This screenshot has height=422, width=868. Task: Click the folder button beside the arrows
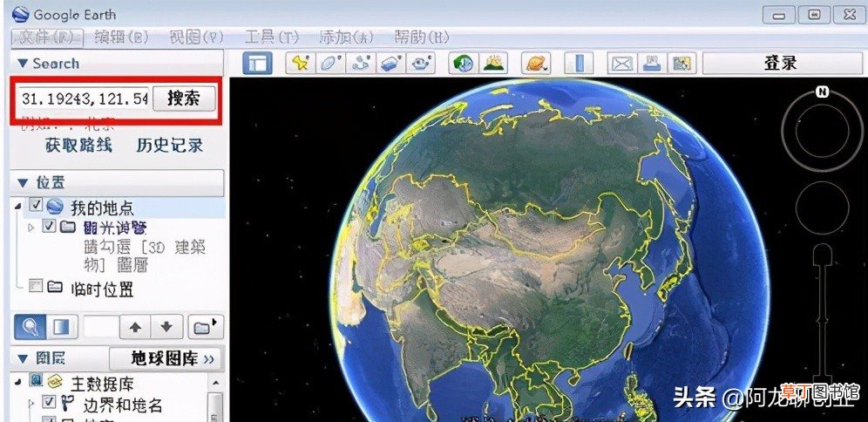[x=205, y=327]
